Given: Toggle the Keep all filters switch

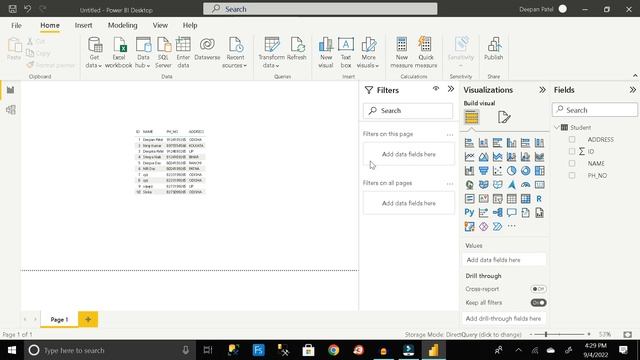Looking at the screenshot, I should [x=538, y=303].
